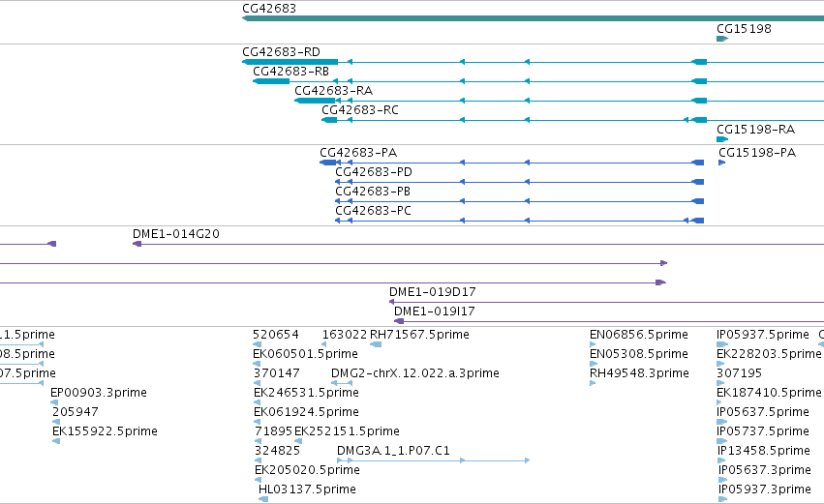Open the EK228203.5prime EST label
The height and width of the screenshot is (504, 824).
point(770,354)
